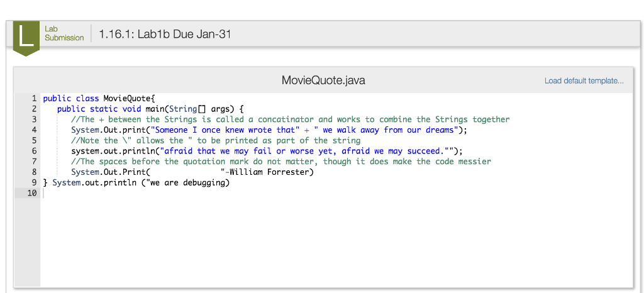Select highlighted line number 10 in gutter

[x=31, y=194]
